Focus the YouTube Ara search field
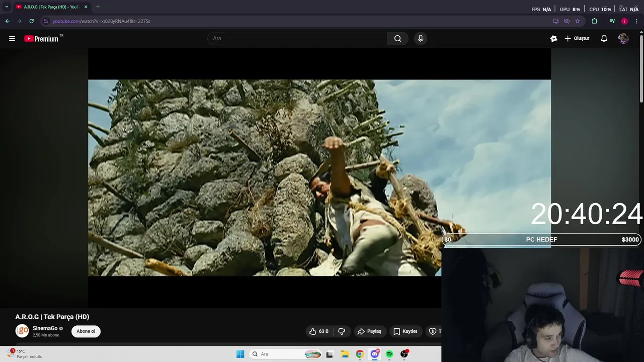Screen dimensions: 644x362 point(297,38)
